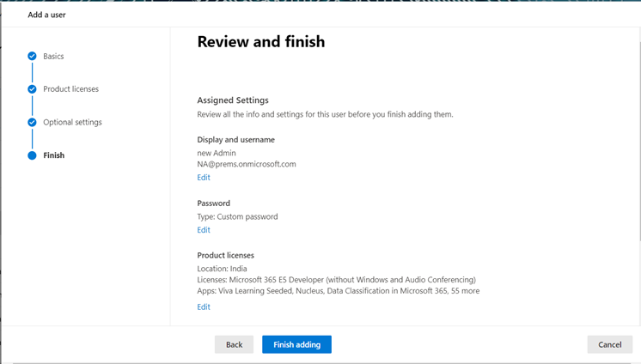Click the Finish adding button
The height and width of the screenshot is (364, 641).
click(296, 344)
